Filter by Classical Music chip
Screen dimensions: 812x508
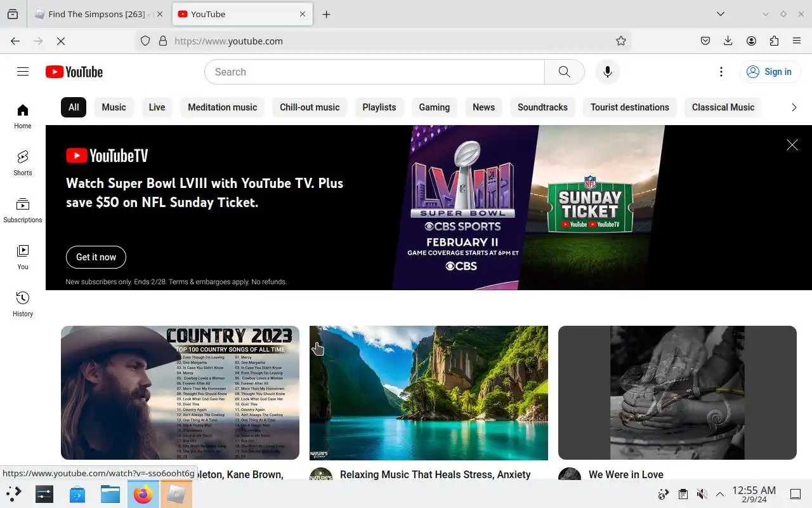click(x=723, y=107)
